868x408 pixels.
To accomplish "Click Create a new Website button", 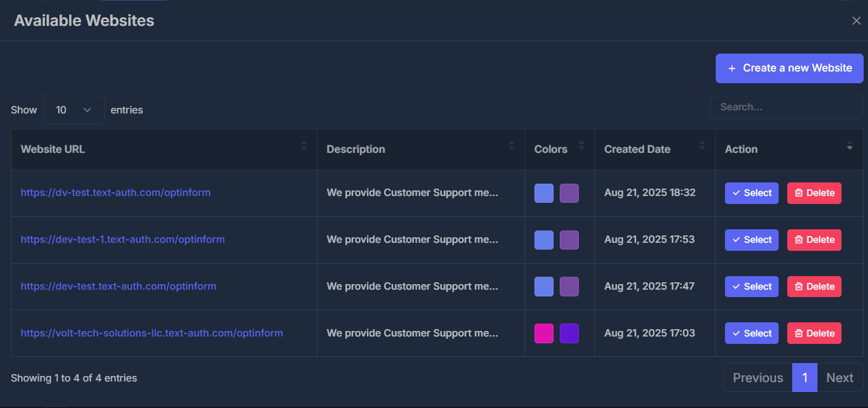I will (789, 68).
